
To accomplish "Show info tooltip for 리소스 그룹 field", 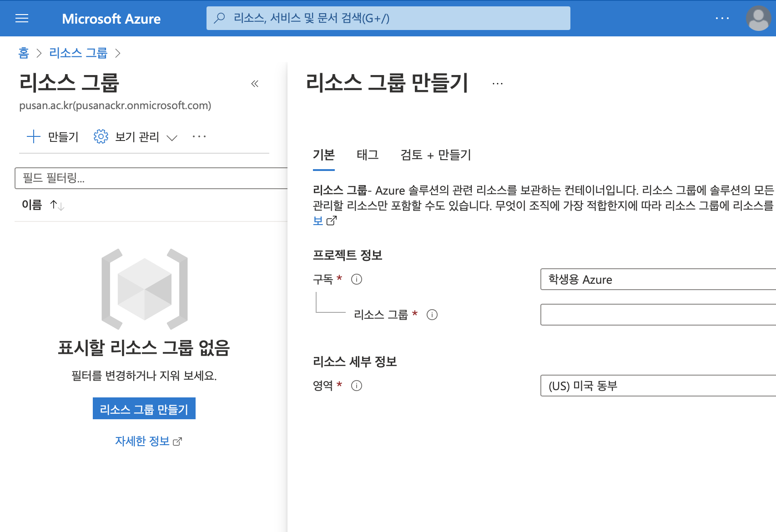I will pyautogui.click(x=432, y=315).
